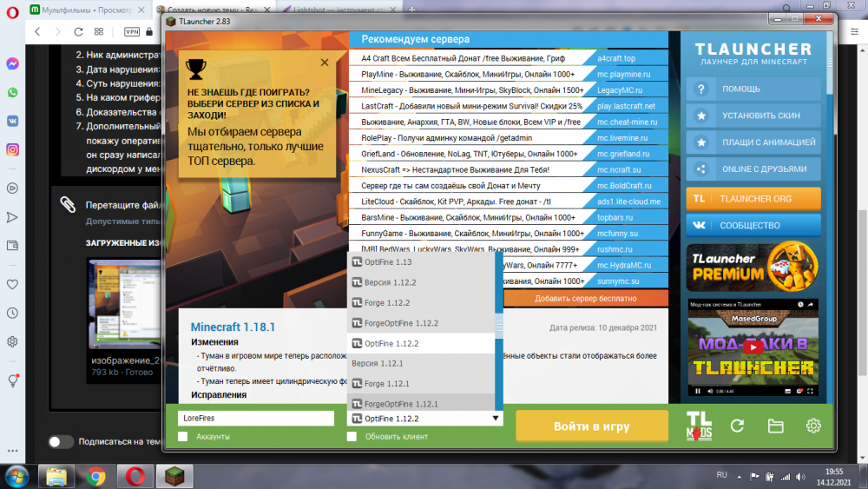Viewport: 868px width, 489px height.
Task: Open Opera sidebar history clock icon
Action: [12, 313]
